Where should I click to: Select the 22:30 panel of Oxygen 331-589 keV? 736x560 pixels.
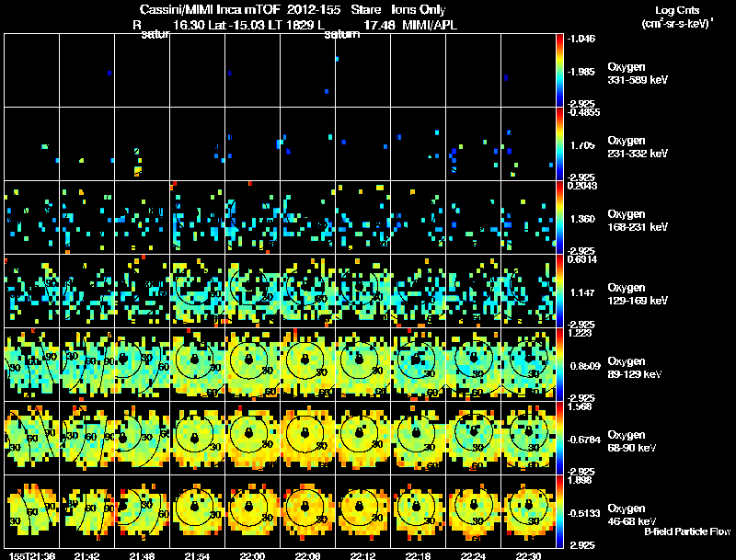point(528,71)
